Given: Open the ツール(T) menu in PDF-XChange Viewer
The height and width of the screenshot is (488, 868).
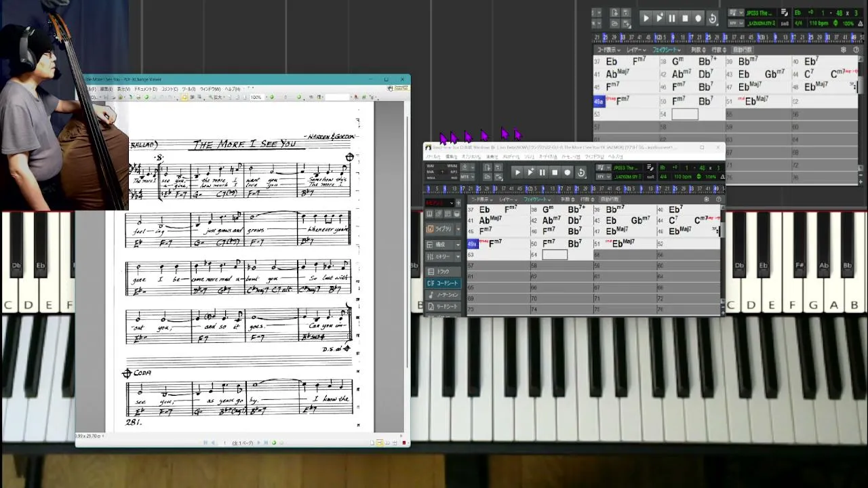Looking at the screenshot, I should tap(189, 89).
